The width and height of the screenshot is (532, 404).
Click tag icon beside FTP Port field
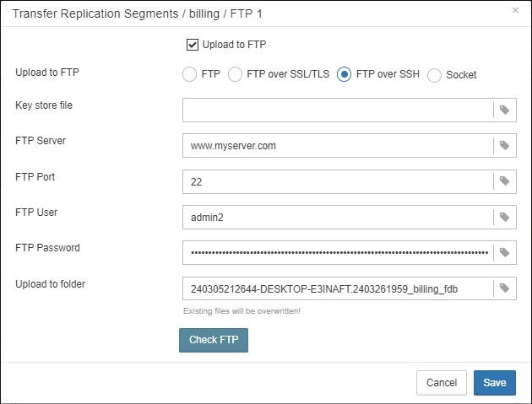coord(504,181)
